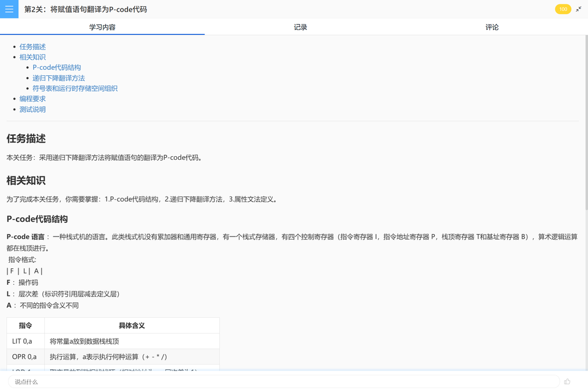This screenshot has width=588, height=392.
Task: Open the 测试说明 link
Action: [32, 109]
